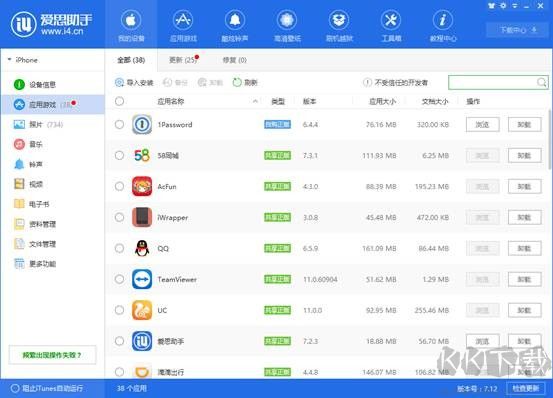Open the 酷炫铃声 bell icon
Screen dimensions: 553x398
(235, 20)
